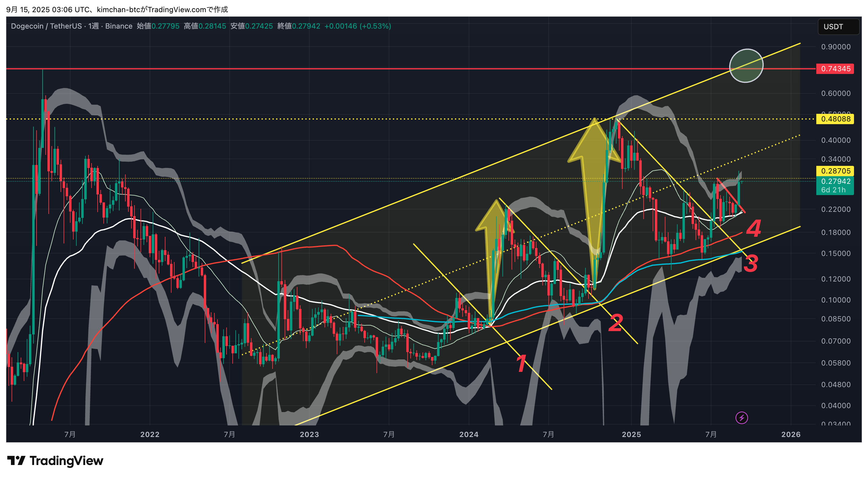868x479 pixels.
Task: Click the USDT currency button
Action: [838, 27]
